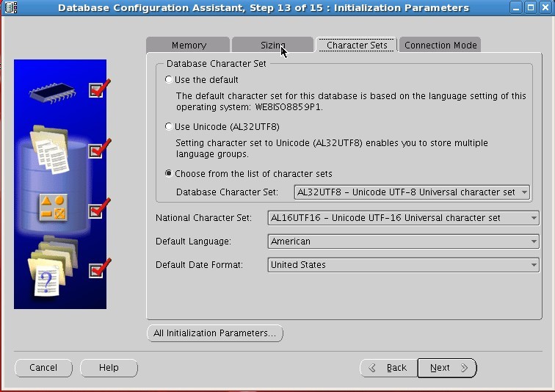This screenshot has width=555, height=392.
Task: Click the checkmark beside the documents folder
Action: (x=99, y=148)
